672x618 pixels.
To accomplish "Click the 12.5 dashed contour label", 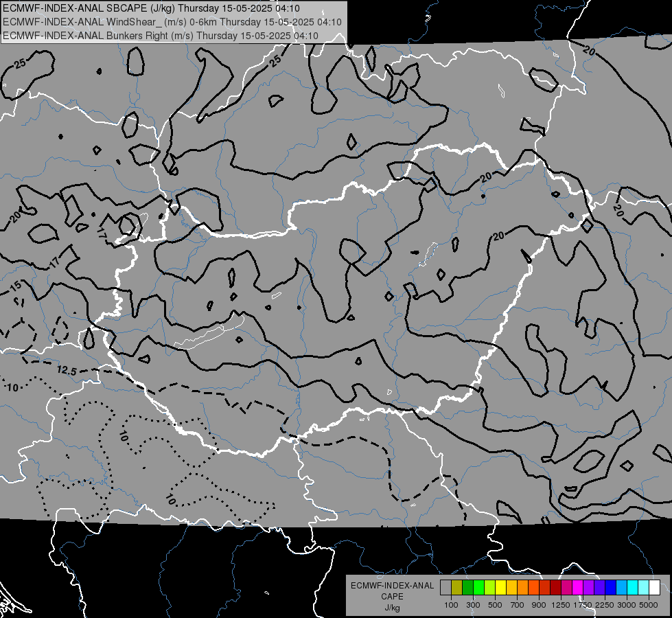I will 67,370.
